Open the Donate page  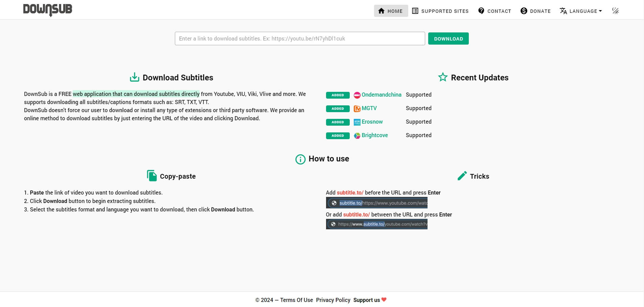point(535,11)
